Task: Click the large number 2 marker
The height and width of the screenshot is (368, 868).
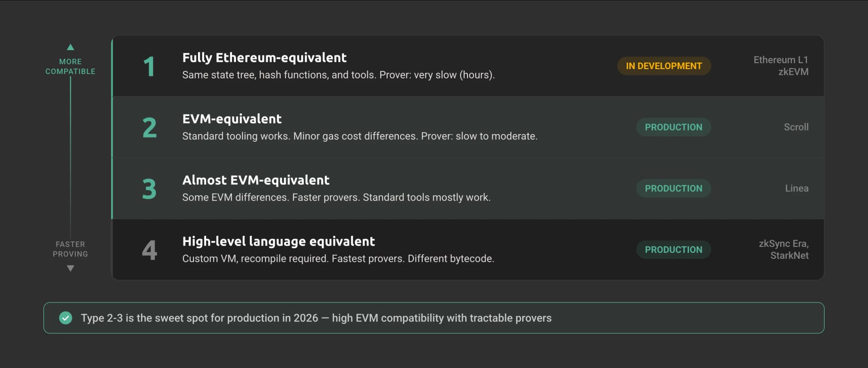Action: coord(149,128)
